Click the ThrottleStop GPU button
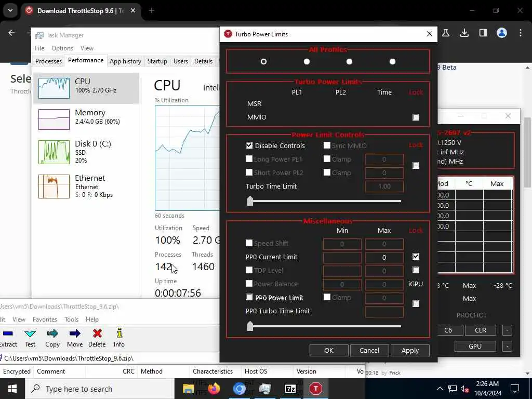 (x=475, y=346)
